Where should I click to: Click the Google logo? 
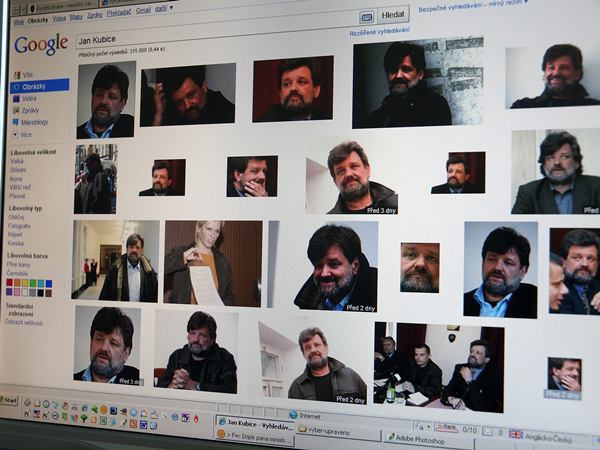click(41, 44)
